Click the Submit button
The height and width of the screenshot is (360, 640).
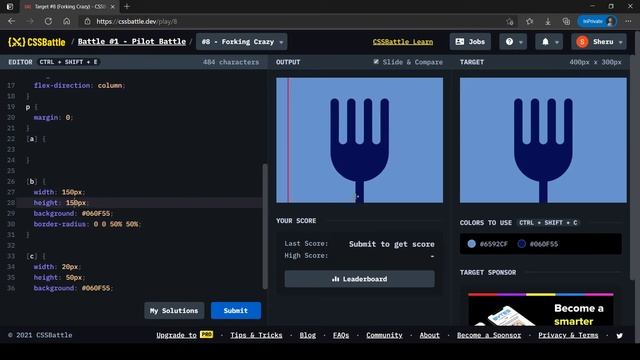click(x=236, y=311)
